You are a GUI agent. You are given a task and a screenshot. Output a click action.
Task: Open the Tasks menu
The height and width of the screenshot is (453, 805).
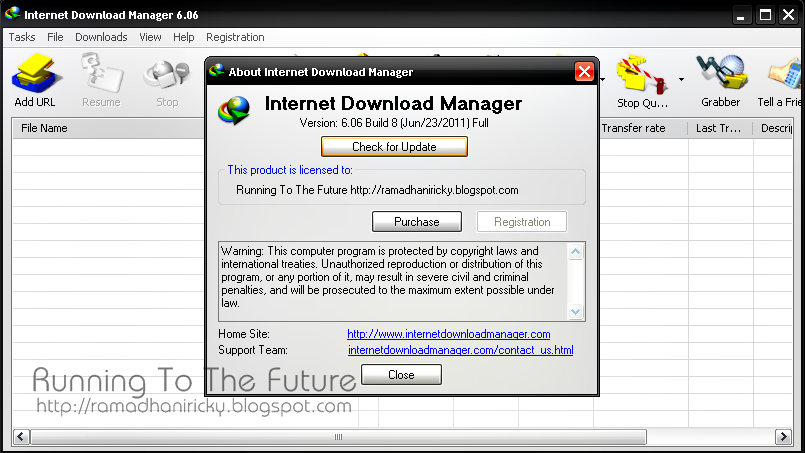[22, 37]
